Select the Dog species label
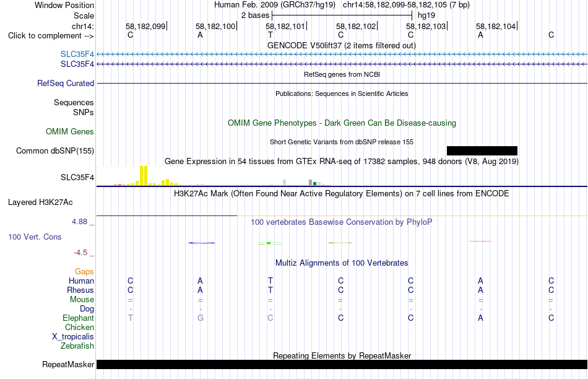Viewport: 588px width, 379px height. click(x=87, y=309)
